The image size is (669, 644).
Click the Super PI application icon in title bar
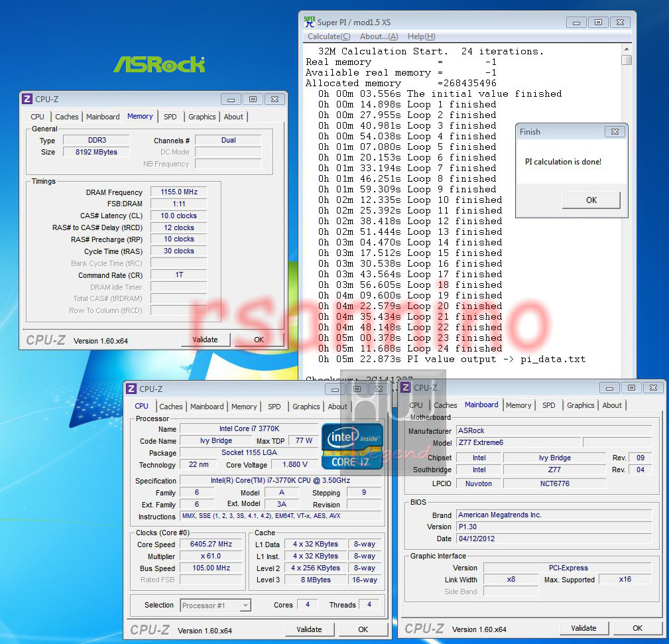[x=310, y=22]
